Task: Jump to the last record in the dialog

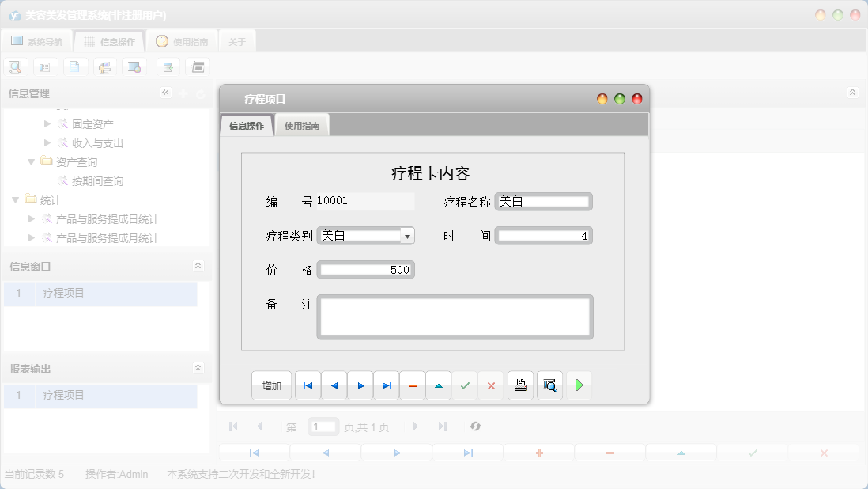Action: 387,385
